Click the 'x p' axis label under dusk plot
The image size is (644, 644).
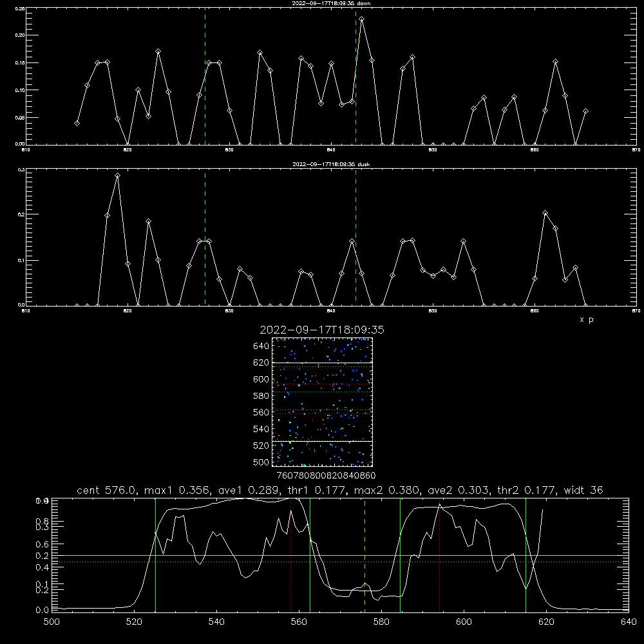(x=587, y=319)
